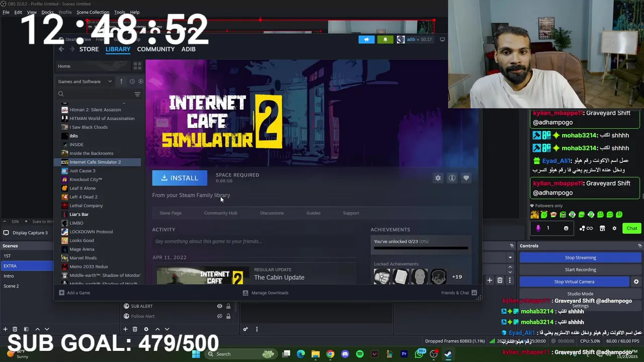Click Steam's announcements megaphone icon
The width and height of the screenshot is (644, 362).
coord(366,39)
